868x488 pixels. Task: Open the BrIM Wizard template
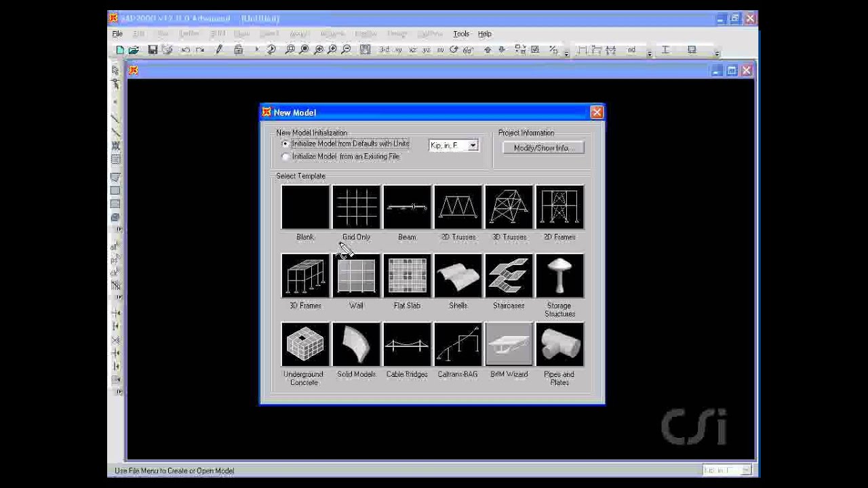pyautogui.click(x=509, y=344)
